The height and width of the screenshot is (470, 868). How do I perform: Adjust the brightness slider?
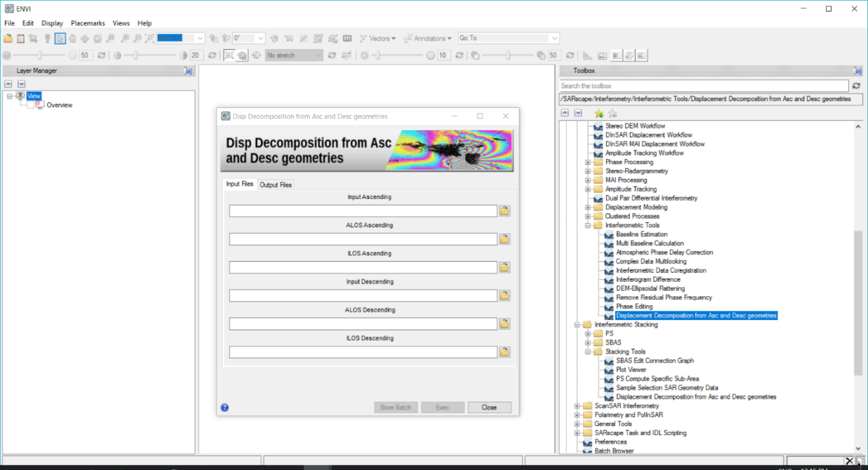coord(40,55)
